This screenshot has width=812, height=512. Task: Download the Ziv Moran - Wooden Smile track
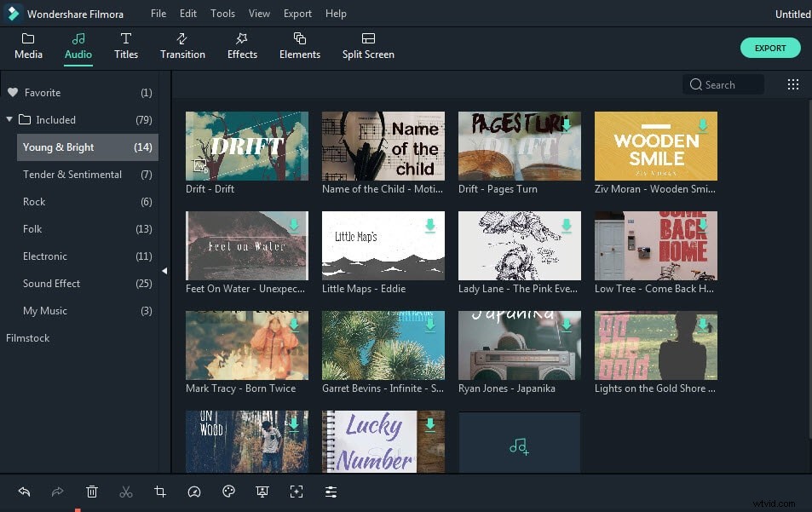point(703,124)
